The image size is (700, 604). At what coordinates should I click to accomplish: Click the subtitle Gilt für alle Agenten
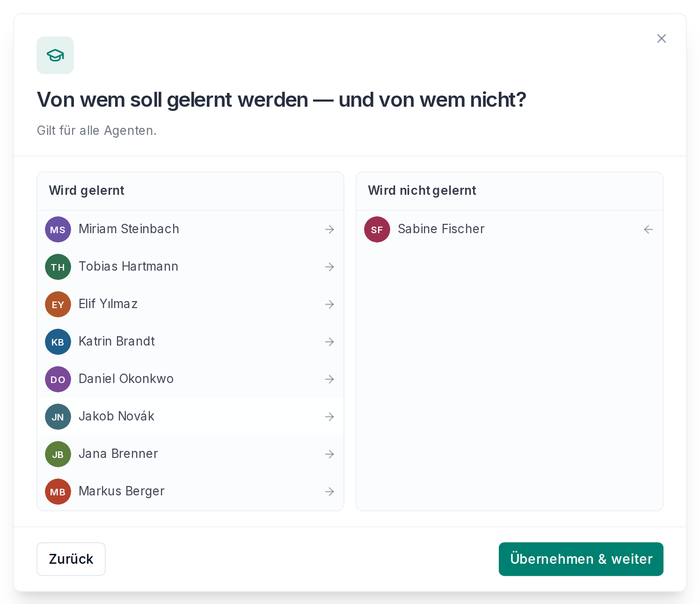coord(97,131)
